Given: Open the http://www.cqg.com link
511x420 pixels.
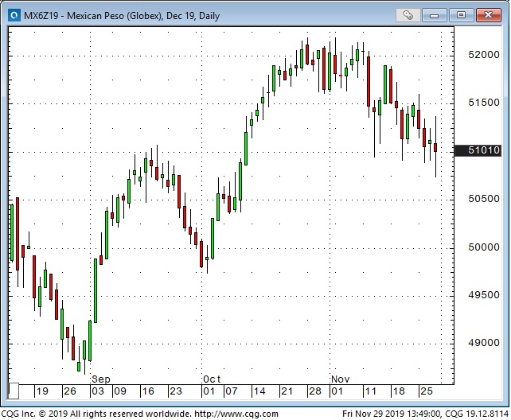Looking at the screenshot, I should (236, 414).
